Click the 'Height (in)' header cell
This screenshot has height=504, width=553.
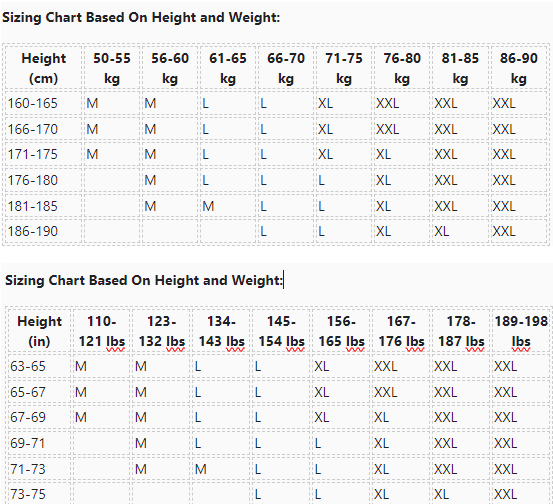coord(39,331)
